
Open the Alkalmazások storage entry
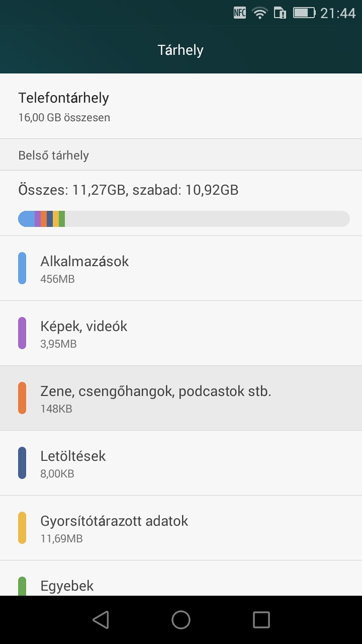click(x=181, y=268)
